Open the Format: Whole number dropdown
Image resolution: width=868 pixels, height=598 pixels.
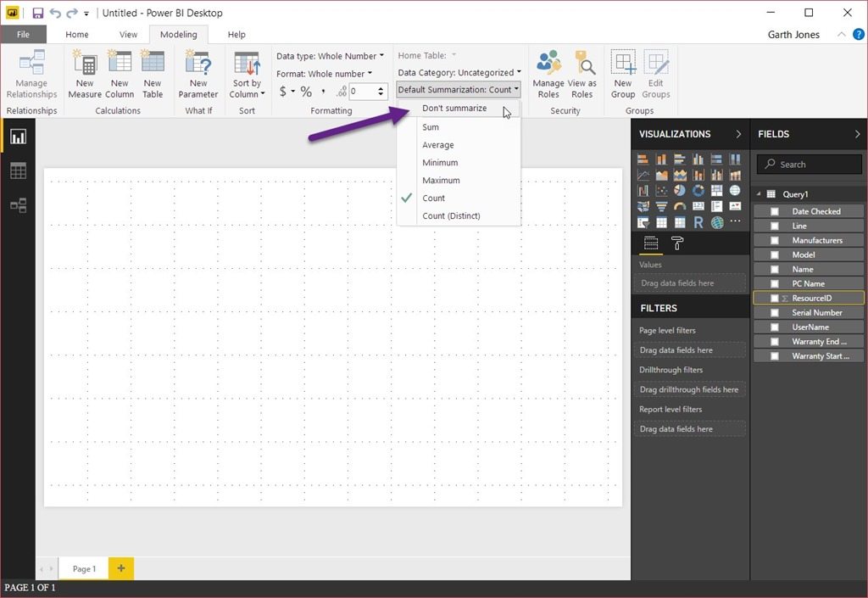tap(325, 74)
